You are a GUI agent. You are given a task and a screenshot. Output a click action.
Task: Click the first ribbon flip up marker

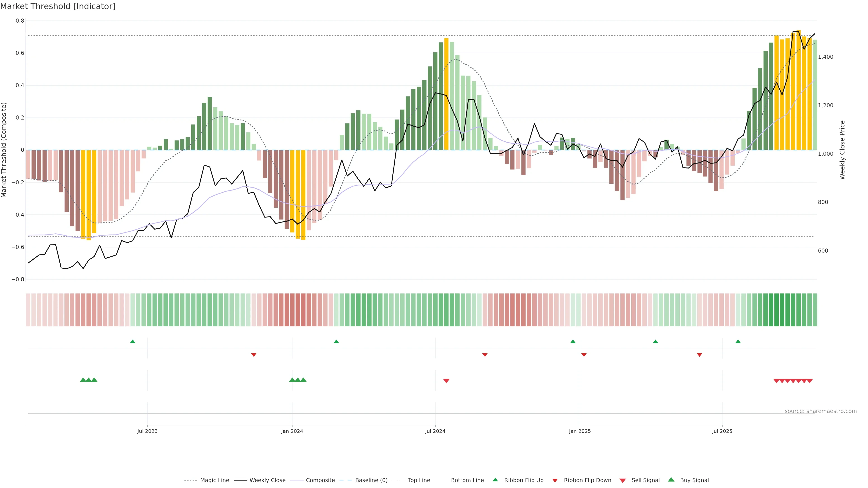(x=132, y=342)
